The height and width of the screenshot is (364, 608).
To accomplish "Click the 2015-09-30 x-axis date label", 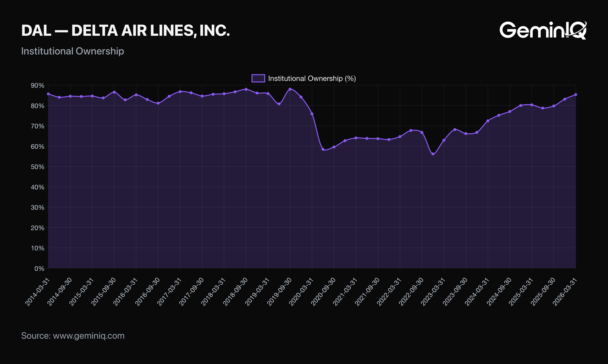I will (104, 292).
